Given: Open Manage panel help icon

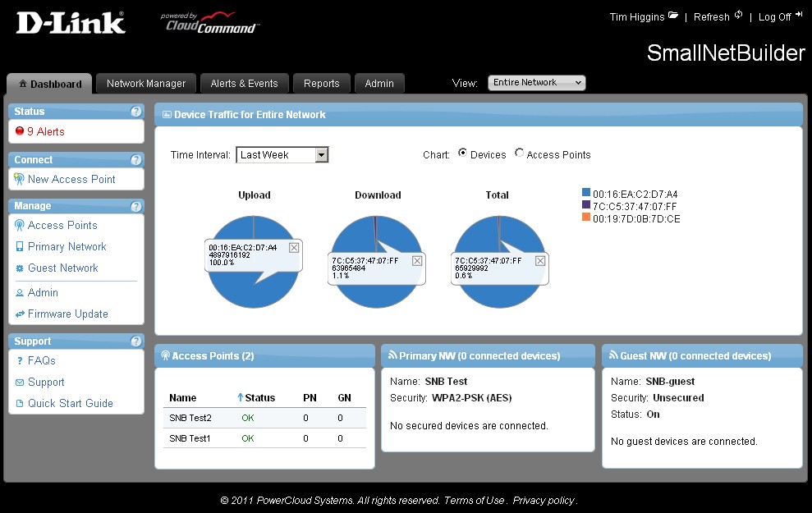Looking at the screenshot, I should [135, 207].
